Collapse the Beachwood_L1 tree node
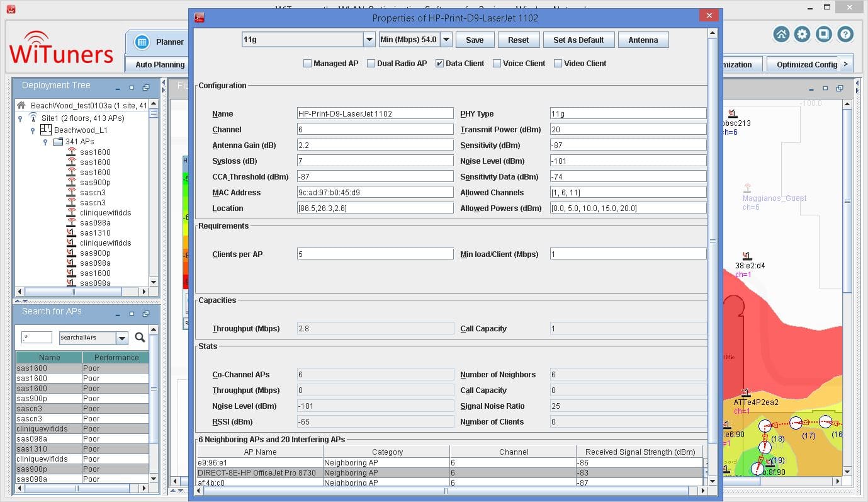Viewport: 868px width, 502px height. 33,130
